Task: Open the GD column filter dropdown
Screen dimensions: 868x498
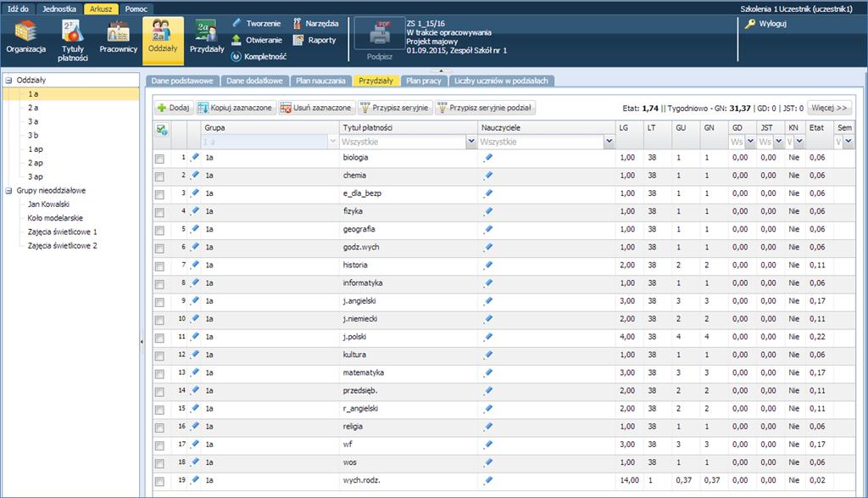Action: pos(750,142)
